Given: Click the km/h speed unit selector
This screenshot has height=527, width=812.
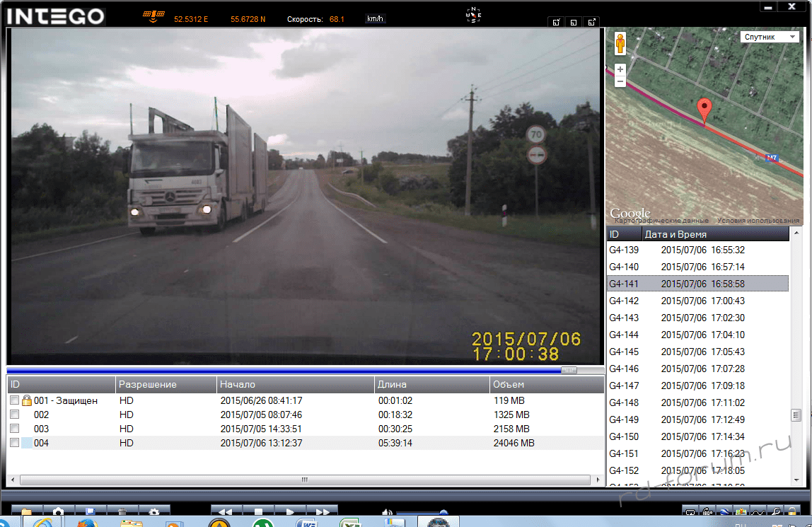Looking at the screenshot, I should click(x=375, y=19).
